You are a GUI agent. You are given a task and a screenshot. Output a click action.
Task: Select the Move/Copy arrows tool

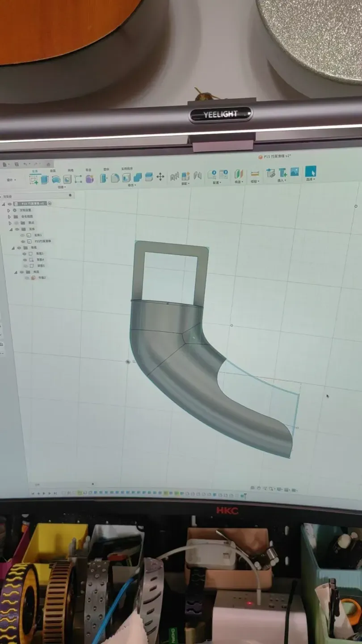[x=160, y=177]
